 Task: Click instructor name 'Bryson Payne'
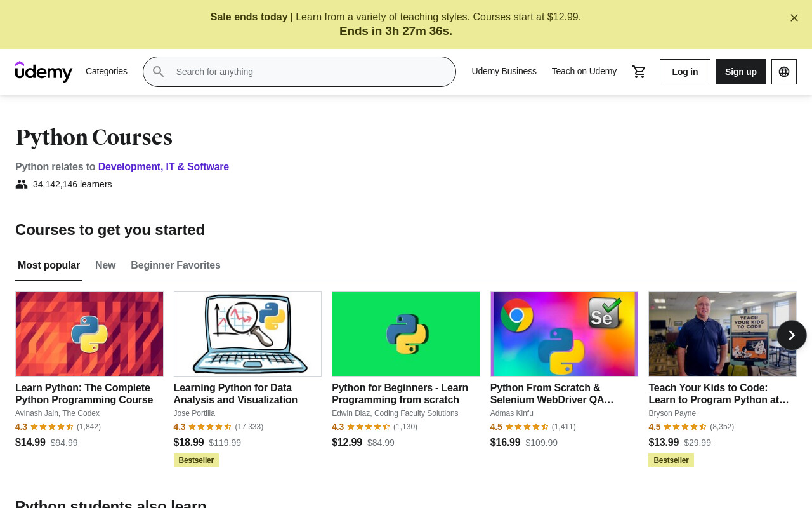(x=672, y=413)
